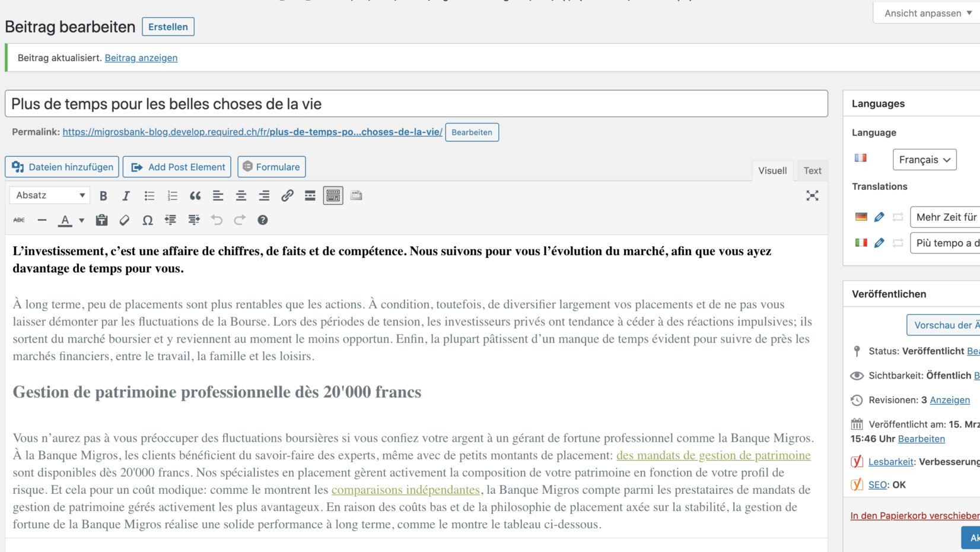Viewport: 980px width, 552px height.
Task: Switch to the Text editor tab
Action: click(812, 170)
